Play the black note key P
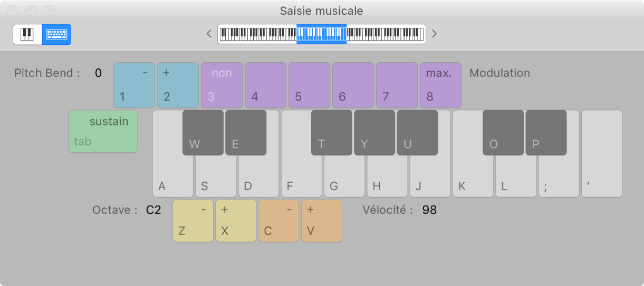The height and width of the screenshot is (286, 644). (546, 132)
